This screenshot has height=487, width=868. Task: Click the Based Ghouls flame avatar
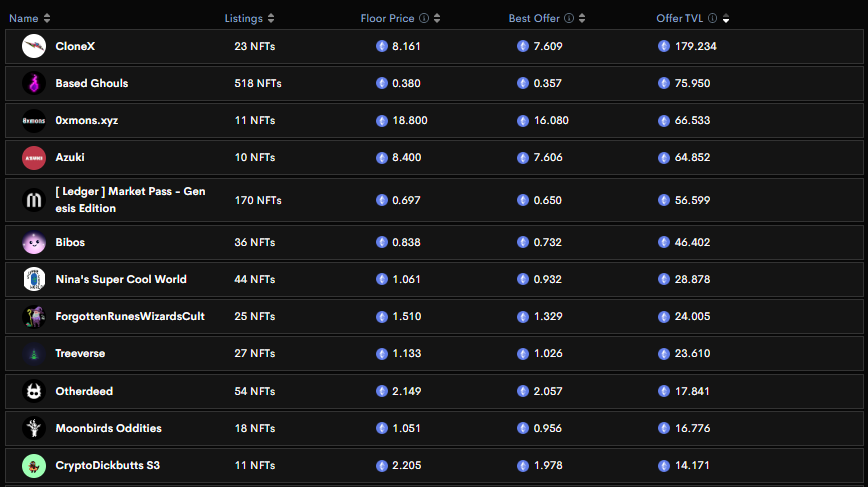(34, 83)
